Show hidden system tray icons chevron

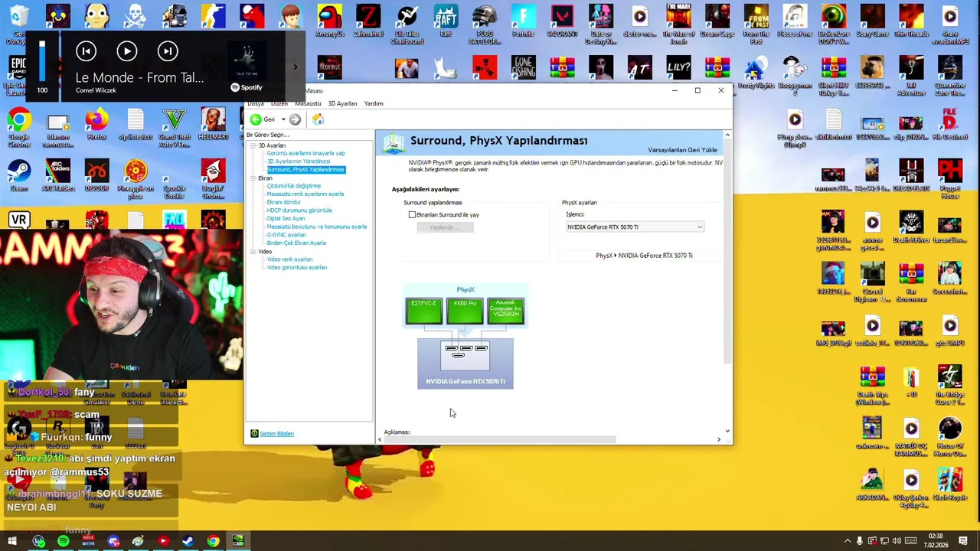click(x=847, y=542)
